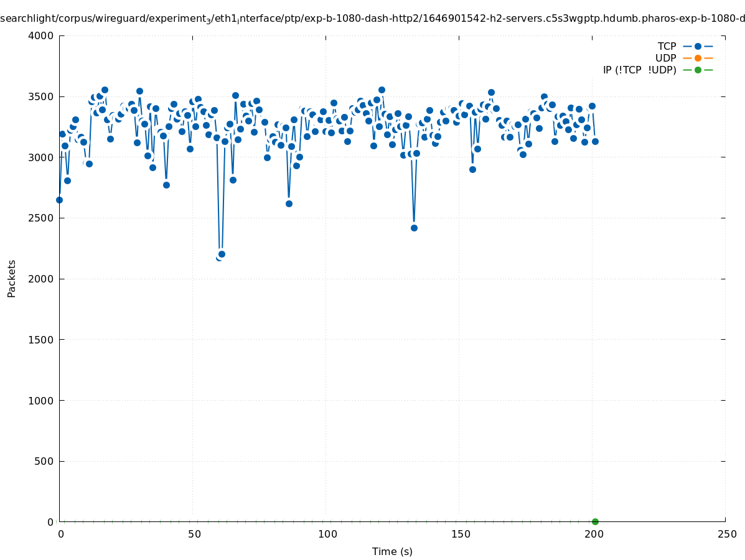Click the blue TCP legend marker

point(698,46)
